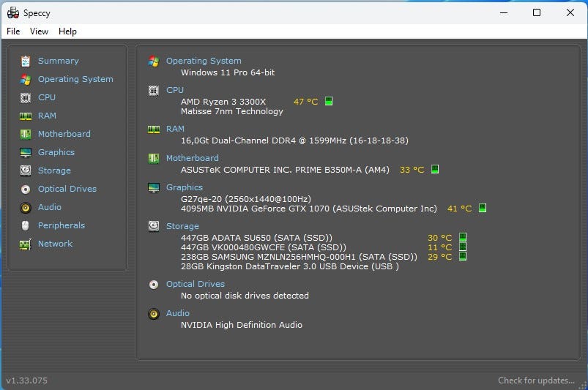
Task: Click Check for updates link
Action: 536,380
